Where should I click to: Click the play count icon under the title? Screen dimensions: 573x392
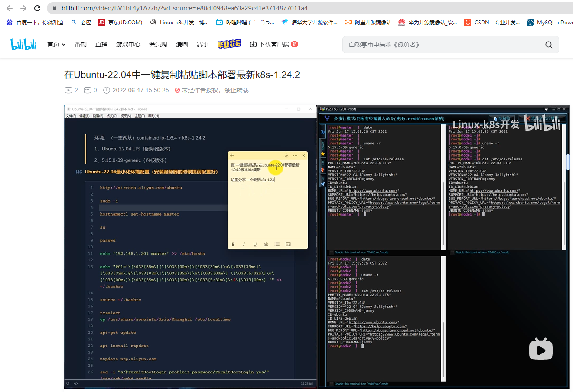tap(68, 90)
